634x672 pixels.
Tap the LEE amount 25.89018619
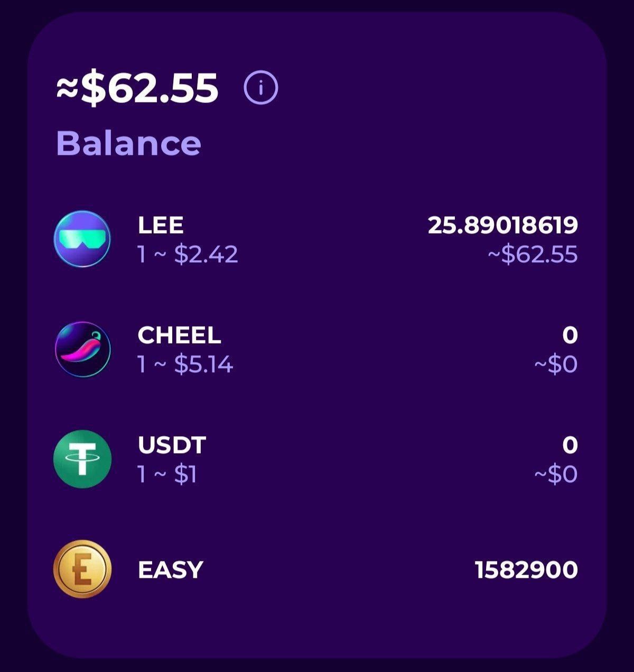(x=503, y=225)
